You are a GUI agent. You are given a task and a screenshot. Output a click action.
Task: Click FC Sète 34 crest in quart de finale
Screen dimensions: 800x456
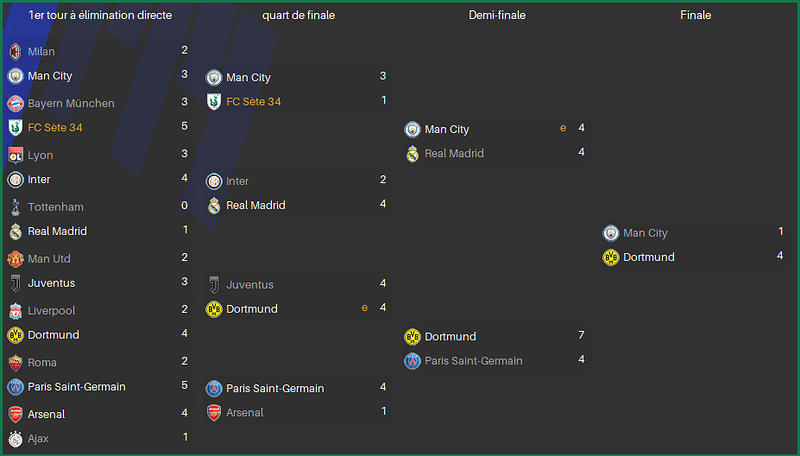click(214, 102)
